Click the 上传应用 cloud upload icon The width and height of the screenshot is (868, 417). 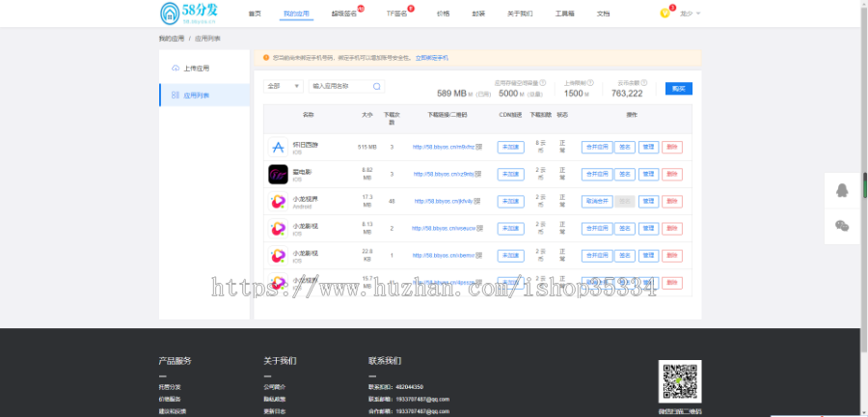tap(175, 69)
